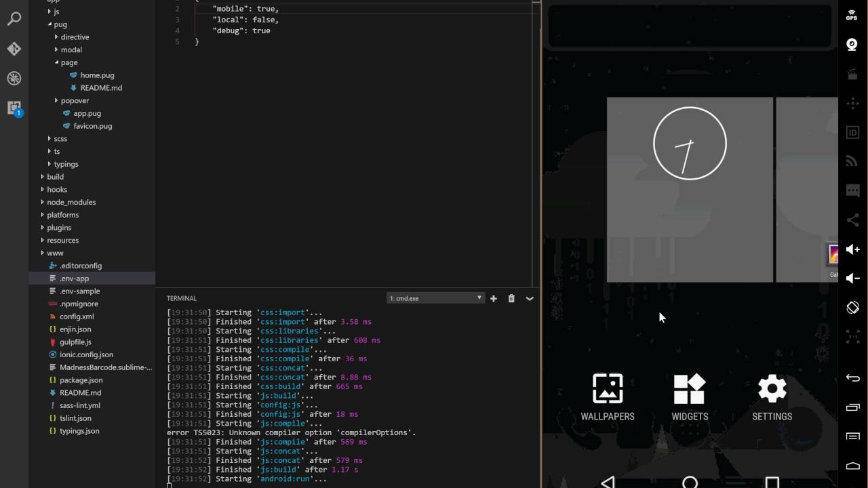Open ionic.config.json file

86,354
